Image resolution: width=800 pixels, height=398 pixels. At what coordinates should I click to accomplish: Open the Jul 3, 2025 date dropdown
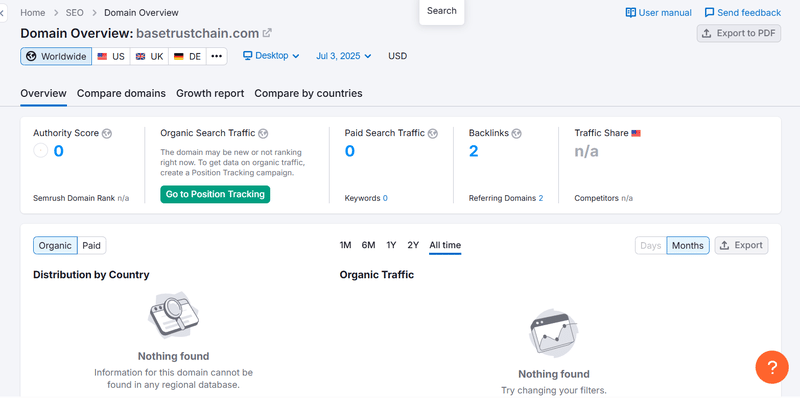(344, 56)
